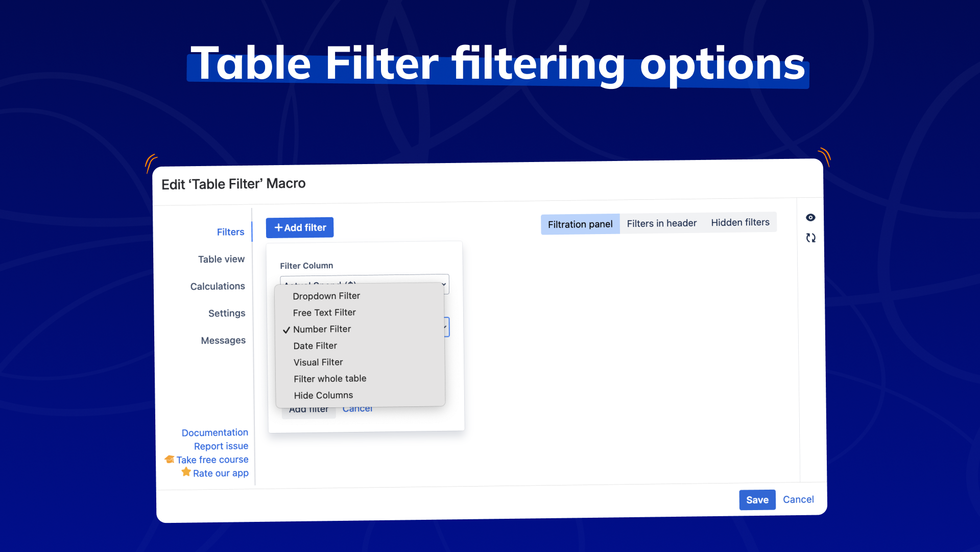This screenshot has height=552, width=980.
Task: Choose Dropdown Filter from the list
Action: coord(326,296)
